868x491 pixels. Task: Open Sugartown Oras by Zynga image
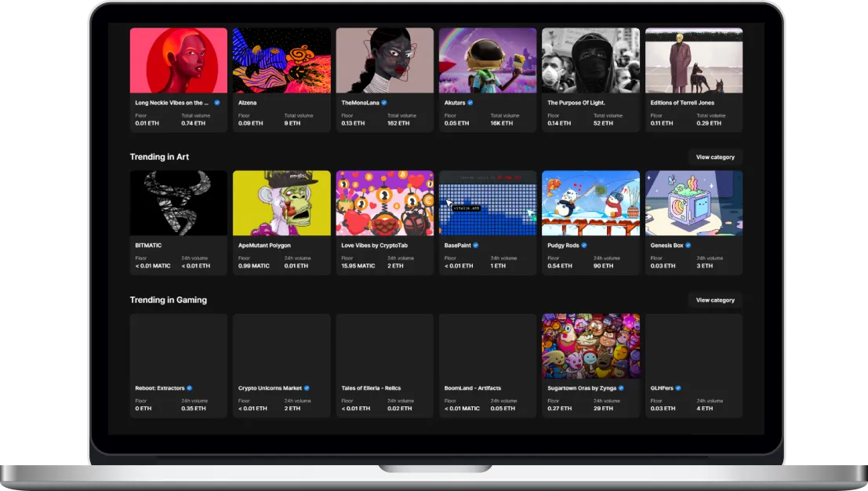click(590, 346)
